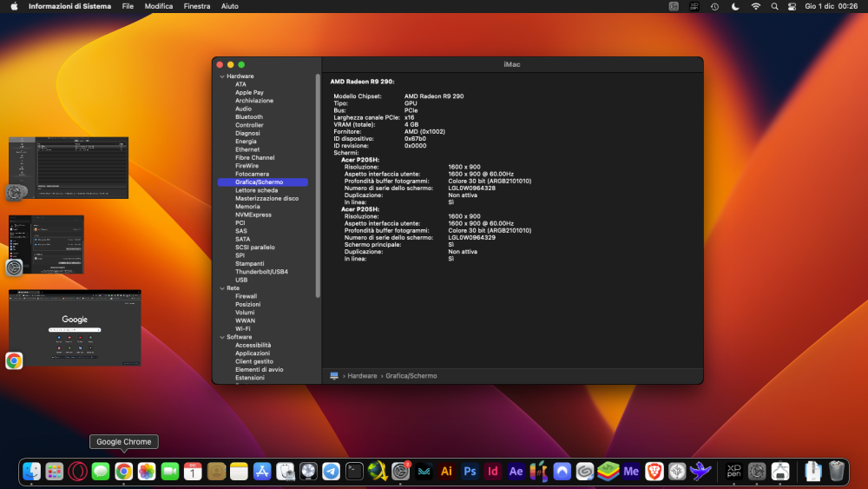This screenshot has height=489, width=868.
Task: Click the computer icon in path bar
Action: (334, 376)
